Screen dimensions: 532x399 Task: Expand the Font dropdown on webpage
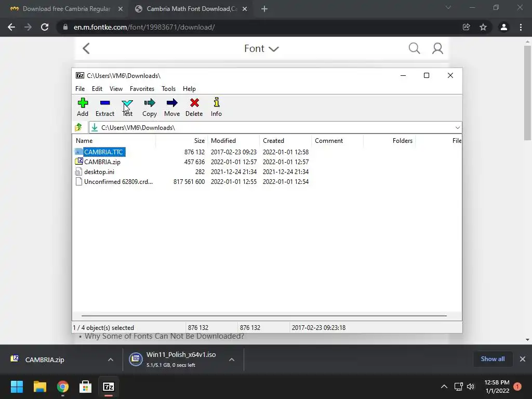[261, 48]
